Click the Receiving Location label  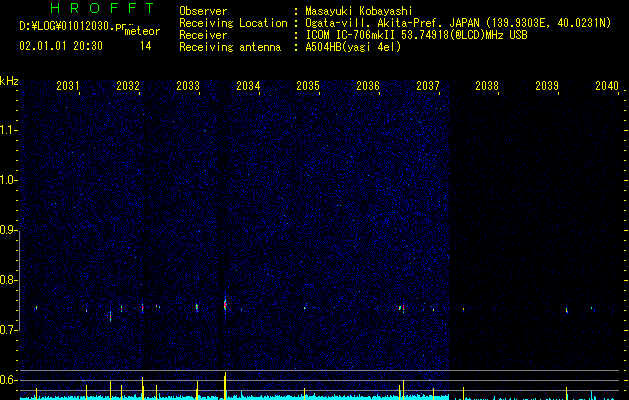point(233,23)
